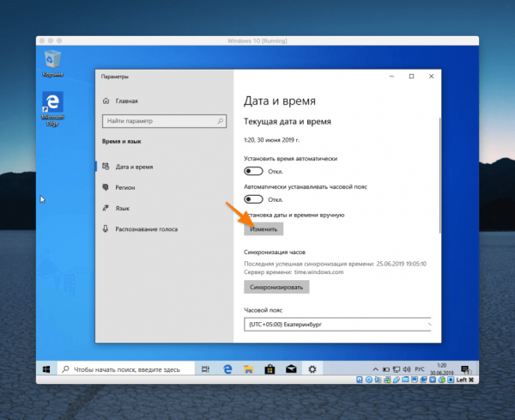This screenshot has height=420, width=515.
Task: Click the VirtualBox virtualization V status icon
Action: click(x=433, y=380)
